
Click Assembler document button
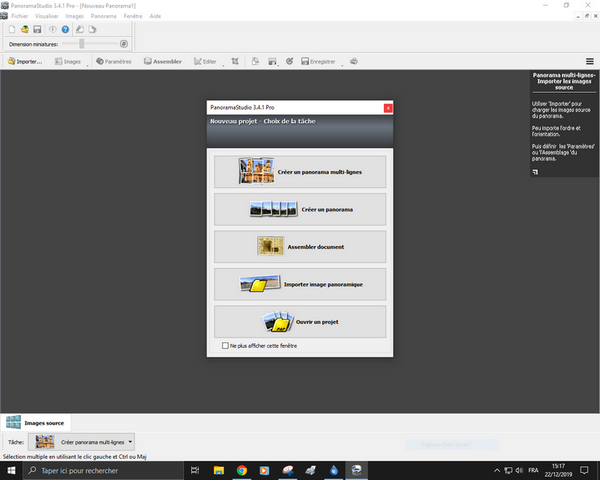[x=300, y=247]
